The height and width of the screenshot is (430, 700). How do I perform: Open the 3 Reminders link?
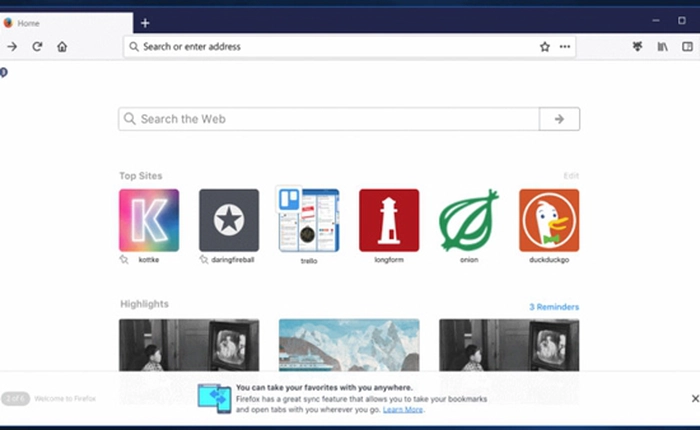[554, 307]
